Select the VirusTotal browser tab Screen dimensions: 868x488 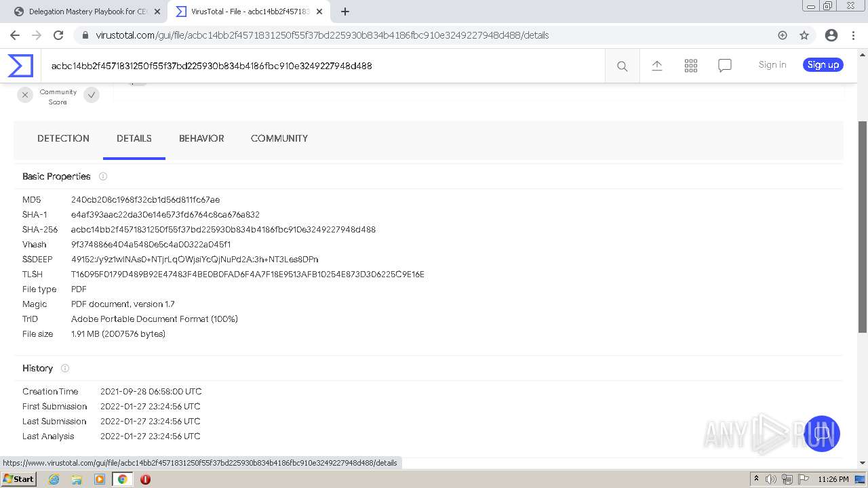[248, 12]
